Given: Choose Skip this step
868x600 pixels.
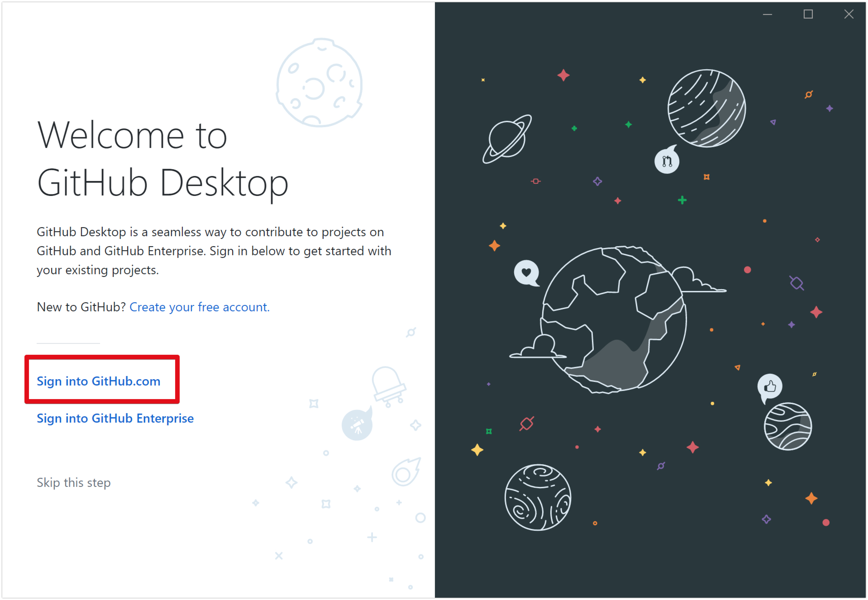Looking at the screenshot, I should click(x=74, y=482).
